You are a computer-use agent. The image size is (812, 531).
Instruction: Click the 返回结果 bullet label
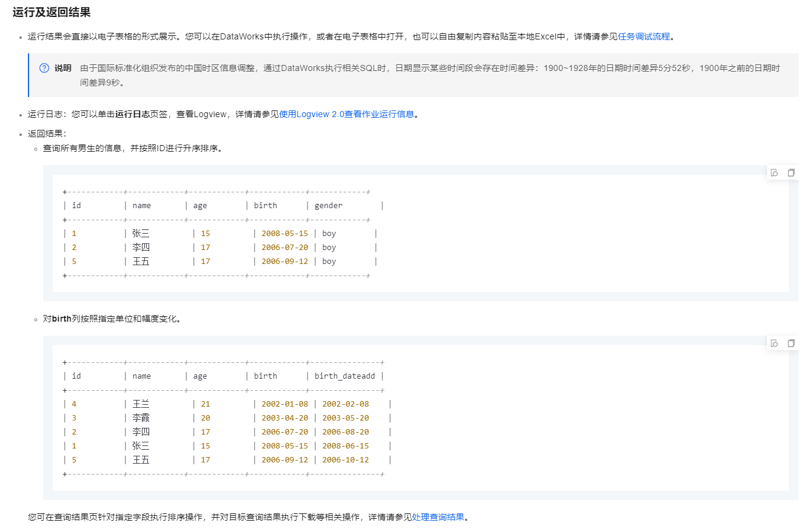[x=47, y=134]
